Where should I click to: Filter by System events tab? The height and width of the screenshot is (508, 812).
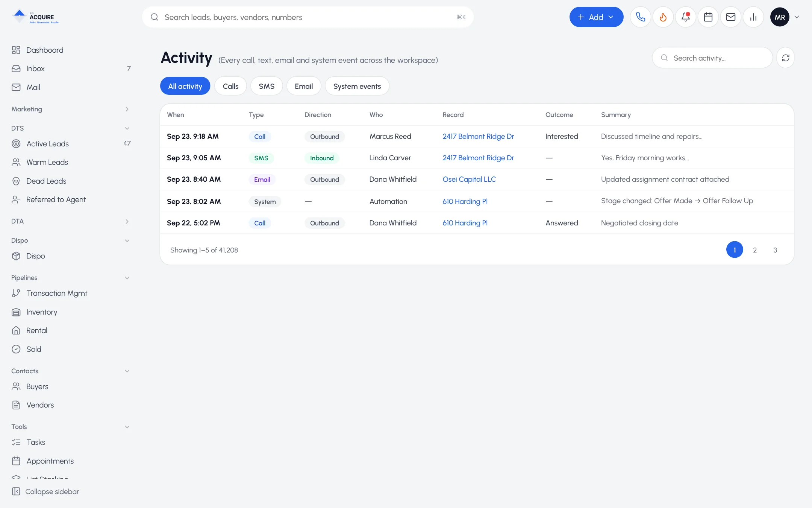pyautogui.click(x=357, y=86)
